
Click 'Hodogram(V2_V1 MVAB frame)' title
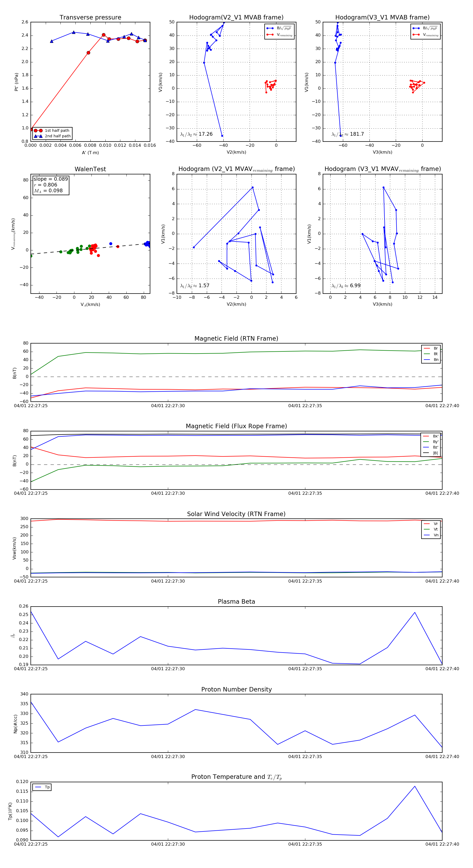coord(236,18)
